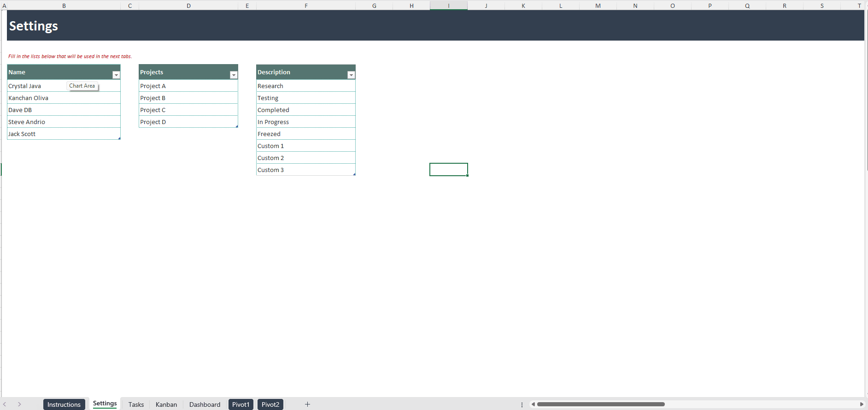Click the horizontal scrollbar thumb

[x=601, y=404]
